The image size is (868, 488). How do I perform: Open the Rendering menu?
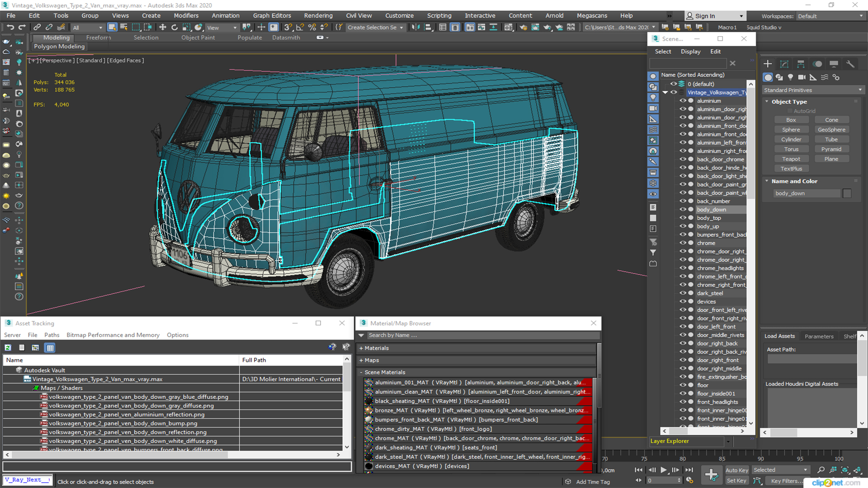click(x=318, y=15)
